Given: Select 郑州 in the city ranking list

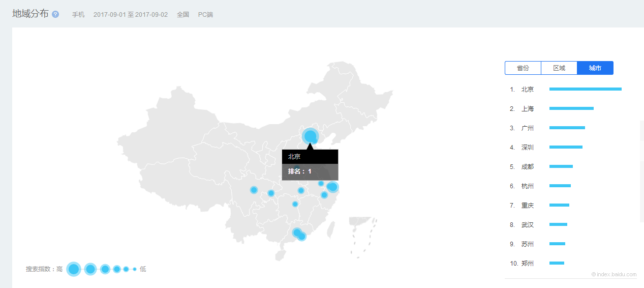Looking at the screenshot, I should [x=528, y=264].
